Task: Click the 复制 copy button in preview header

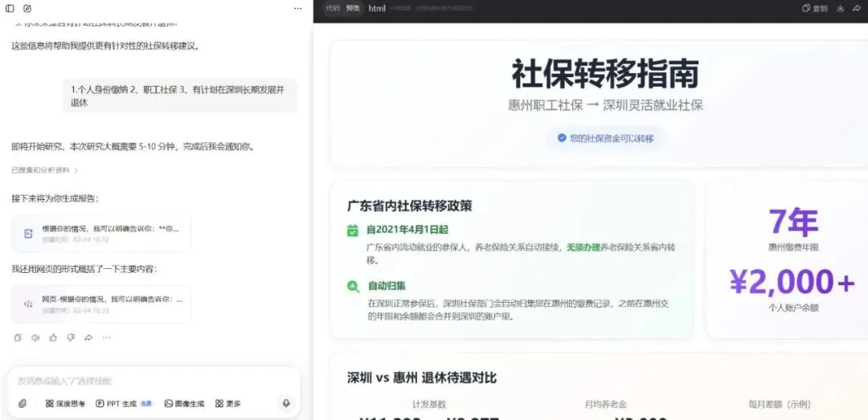Action: pos(815,8)
